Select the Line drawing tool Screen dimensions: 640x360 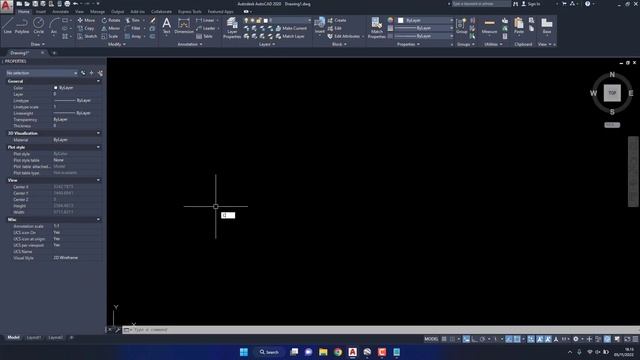8,26
